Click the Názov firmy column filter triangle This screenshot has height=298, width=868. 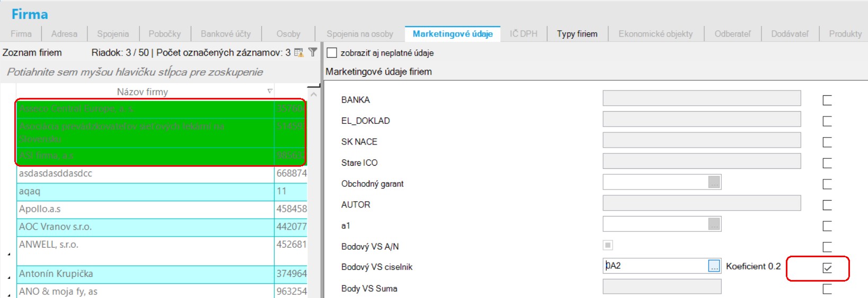coord(270,92)
